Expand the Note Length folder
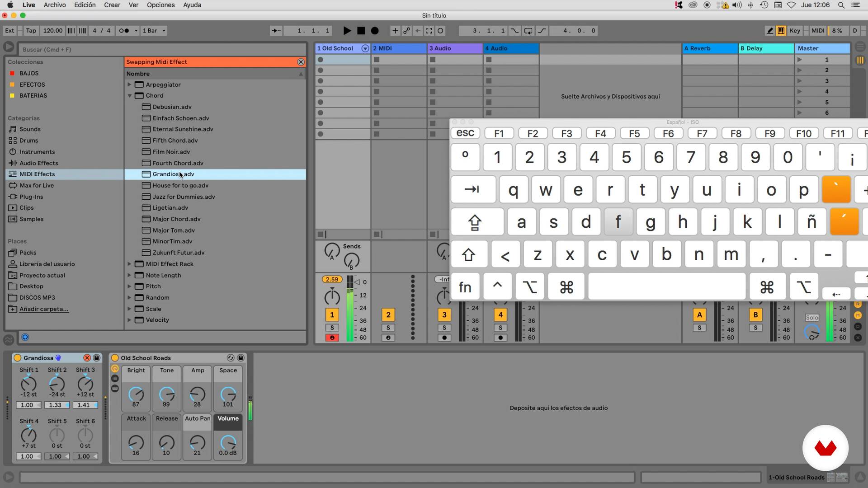The width and height of the screenshot is (868, 488). [x=129, y=275]
